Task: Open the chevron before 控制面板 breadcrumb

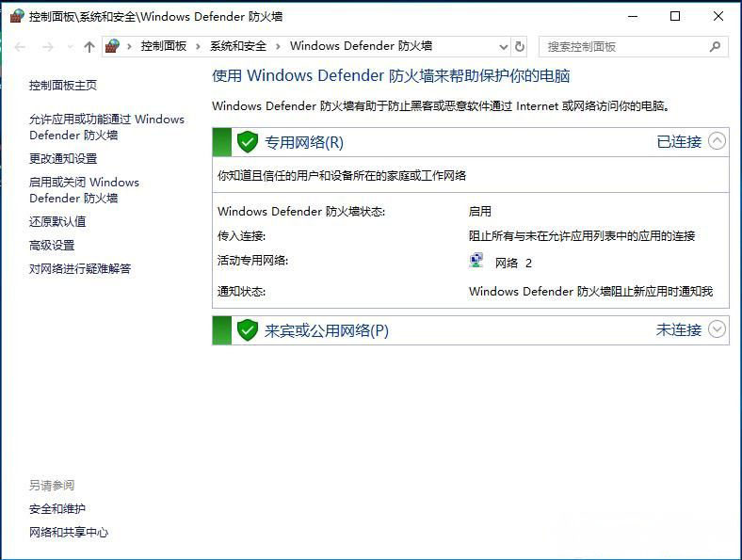Action: [x=129, y=46]
